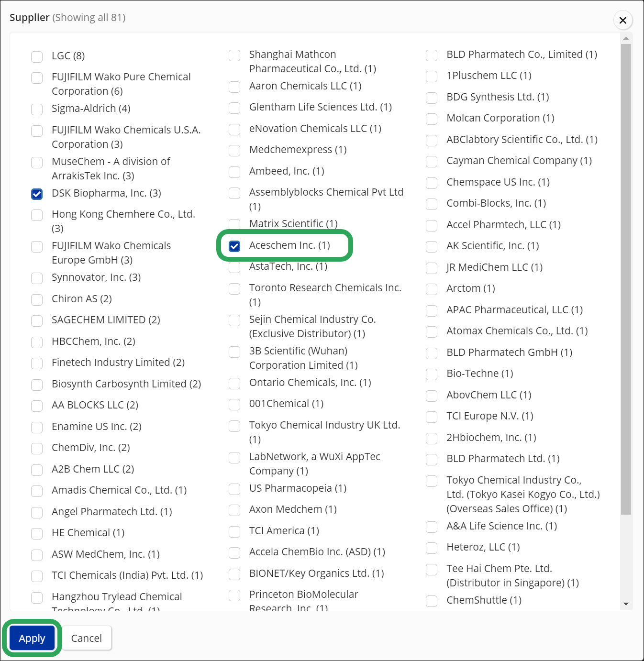Check the ChemDiv, Inc. (2) checkbox
Screen dimensions: 644x661
(x=37, y=449)
